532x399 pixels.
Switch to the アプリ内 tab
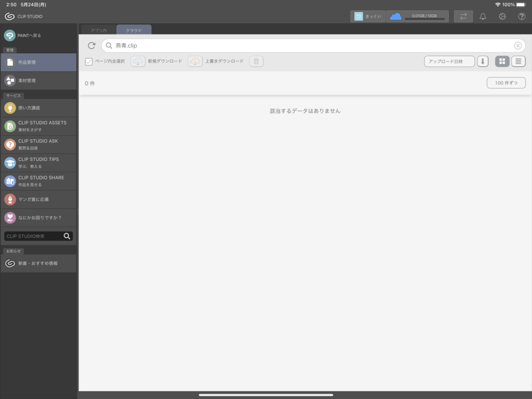[98, 30]
